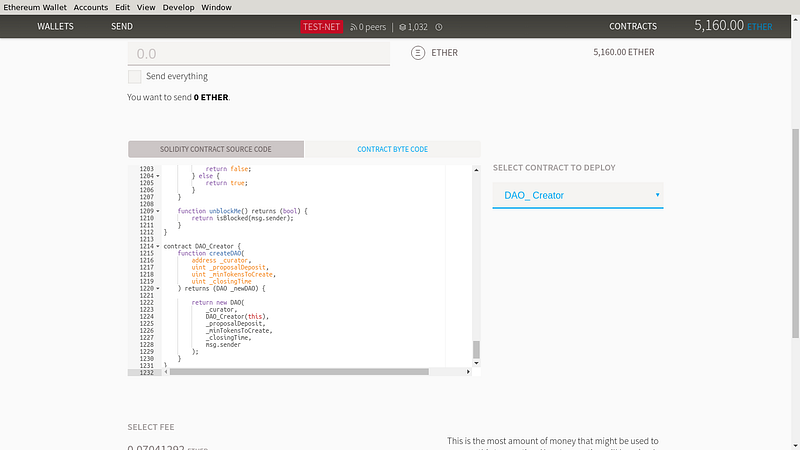
Task: Click the 'address _curator,' code line
Action: click(x=221, y=261)
